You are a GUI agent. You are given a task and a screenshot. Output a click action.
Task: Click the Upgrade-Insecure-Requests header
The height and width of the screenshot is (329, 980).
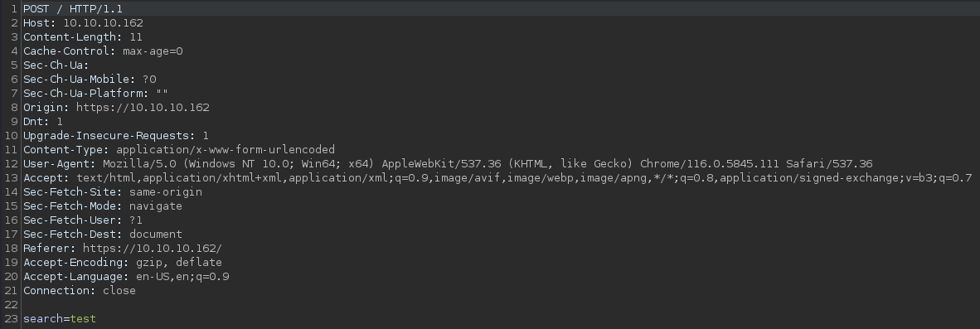pyautogui.click(x=115, y=135)
